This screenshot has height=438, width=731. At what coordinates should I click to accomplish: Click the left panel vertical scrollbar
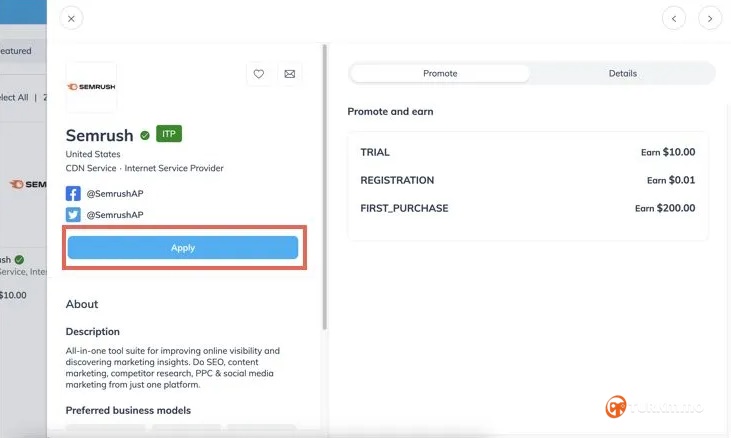coord(324,187)
